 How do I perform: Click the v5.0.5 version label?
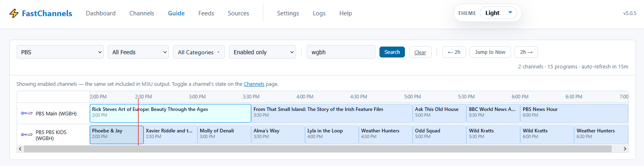coord(629,13)
